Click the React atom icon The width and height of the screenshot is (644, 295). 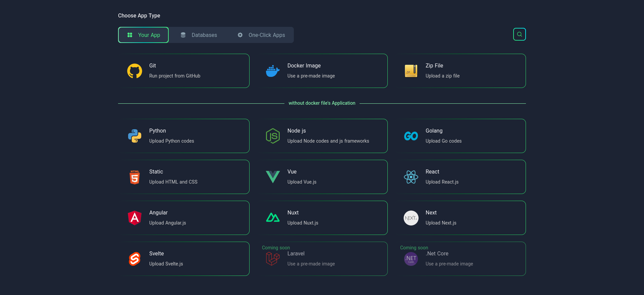point(411,177)
